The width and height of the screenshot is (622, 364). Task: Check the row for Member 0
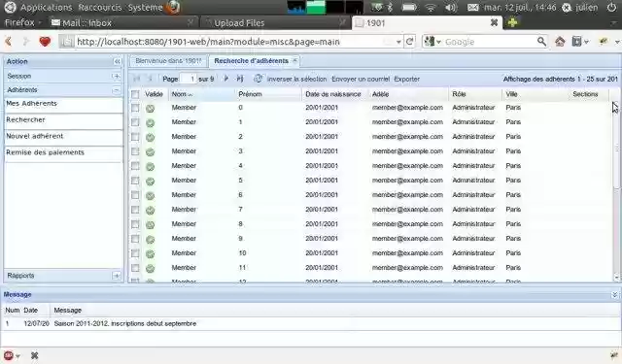click(x=135, y=108)
